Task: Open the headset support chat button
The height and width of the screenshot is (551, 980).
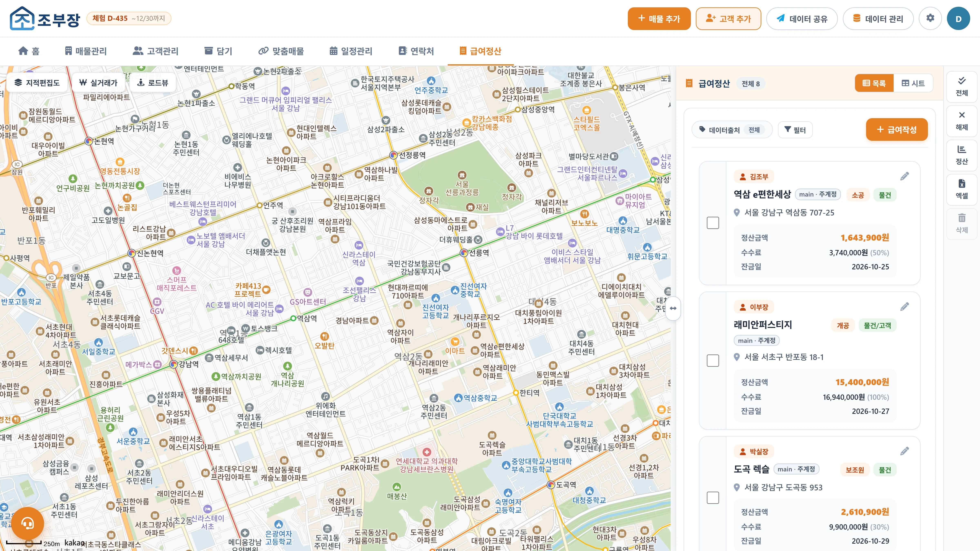Action: pos(27,523)
